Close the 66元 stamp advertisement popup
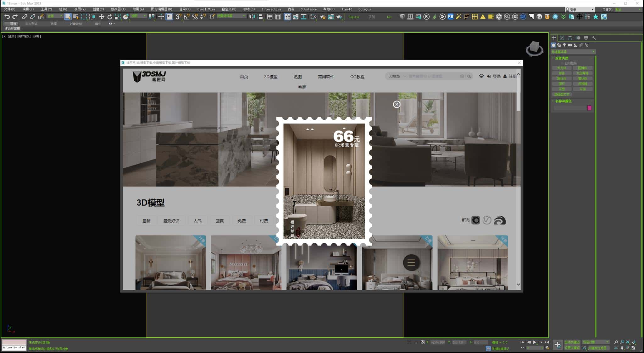 click(x=397, y=104)
